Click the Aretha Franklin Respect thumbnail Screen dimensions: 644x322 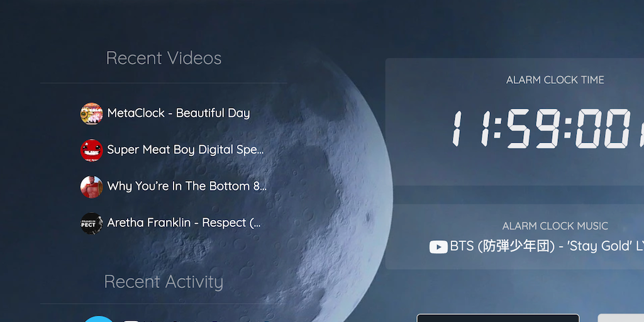tap(91, 223)
